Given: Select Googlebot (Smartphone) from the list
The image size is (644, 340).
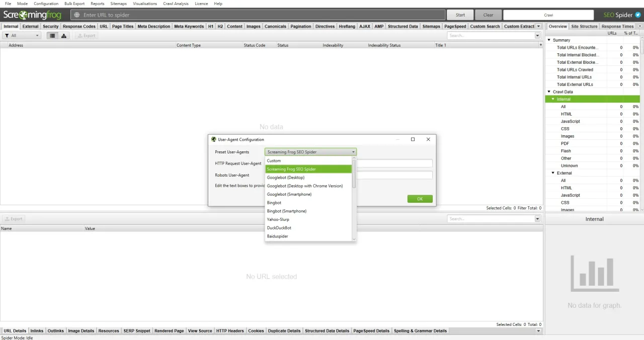Looking at the screenshot, I should [x=289, y=194].
